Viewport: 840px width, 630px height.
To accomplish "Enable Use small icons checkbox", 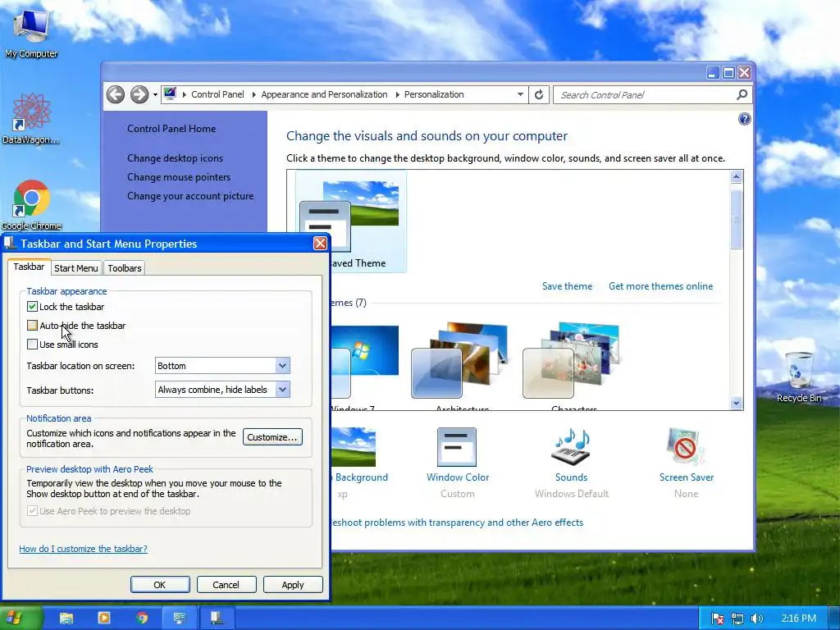I will click(32, 345).
